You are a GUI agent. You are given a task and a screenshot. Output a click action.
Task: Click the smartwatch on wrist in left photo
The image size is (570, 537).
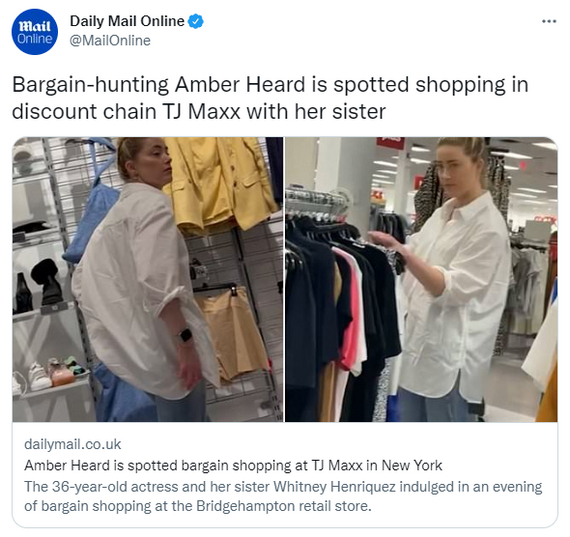pos(185,334)
